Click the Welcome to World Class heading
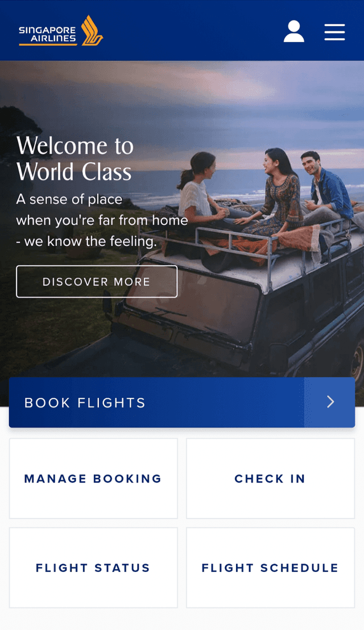Screen dimensions: 364x630 pos(75,159)
